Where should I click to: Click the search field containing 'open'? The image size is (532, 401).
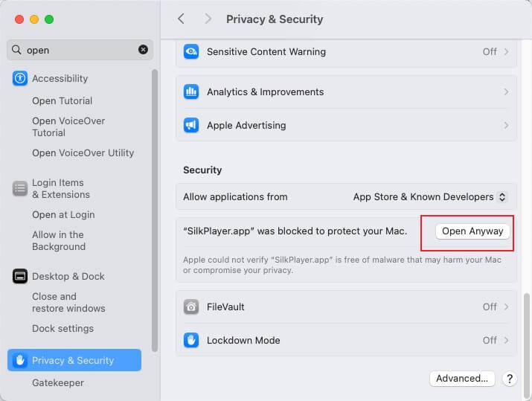(x=80, y=50)
